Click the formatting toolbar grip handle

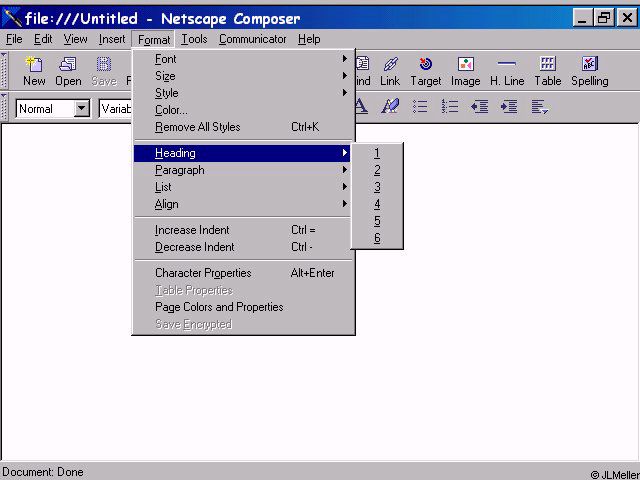(x=4, y=107)
